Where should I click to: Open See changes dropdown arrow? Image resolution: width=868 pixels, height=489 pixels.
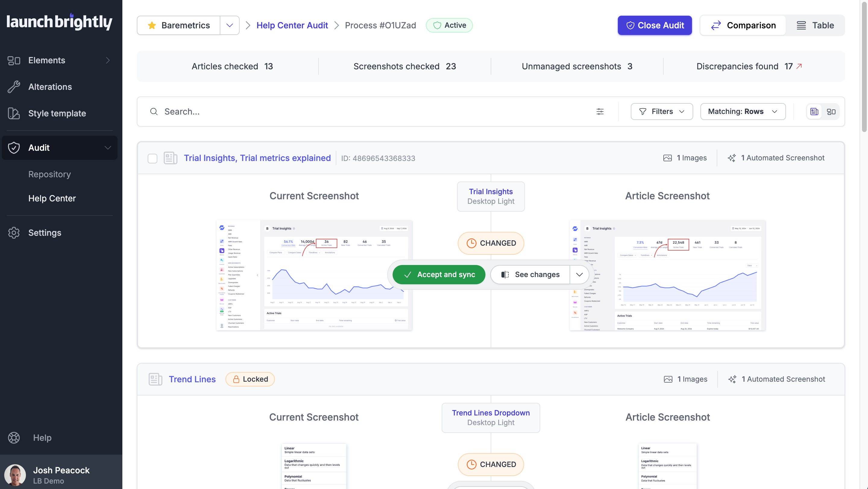(x=580, y=275)
